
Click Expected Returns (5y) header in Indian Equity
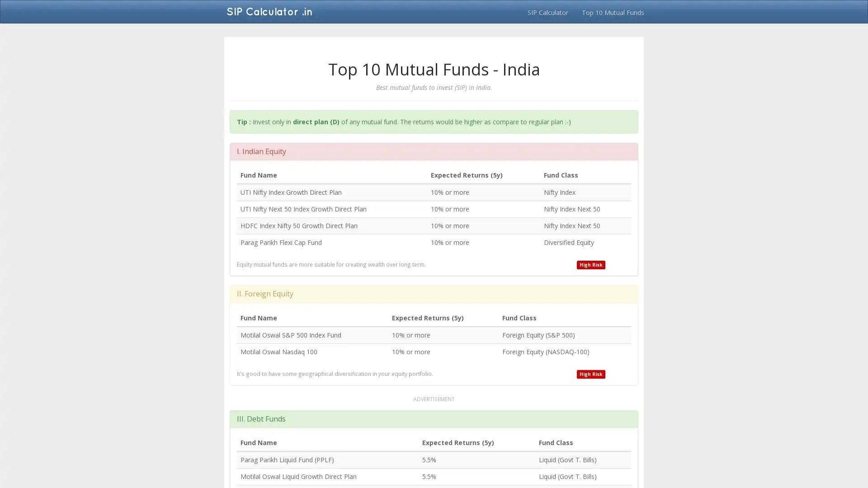point(467,175)
